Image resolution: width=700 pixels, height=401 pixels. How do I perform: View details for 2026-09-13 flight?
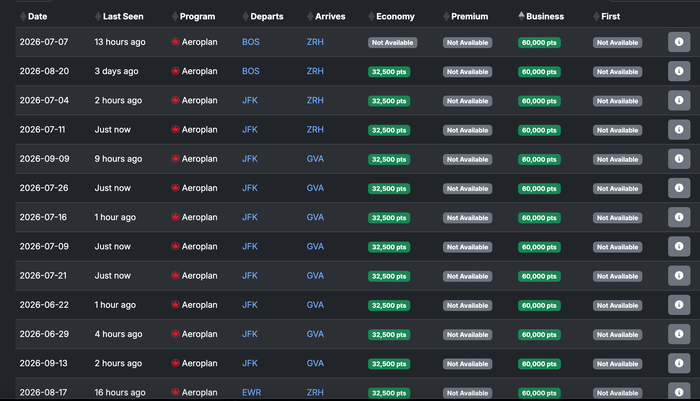(x=679, y=363)
